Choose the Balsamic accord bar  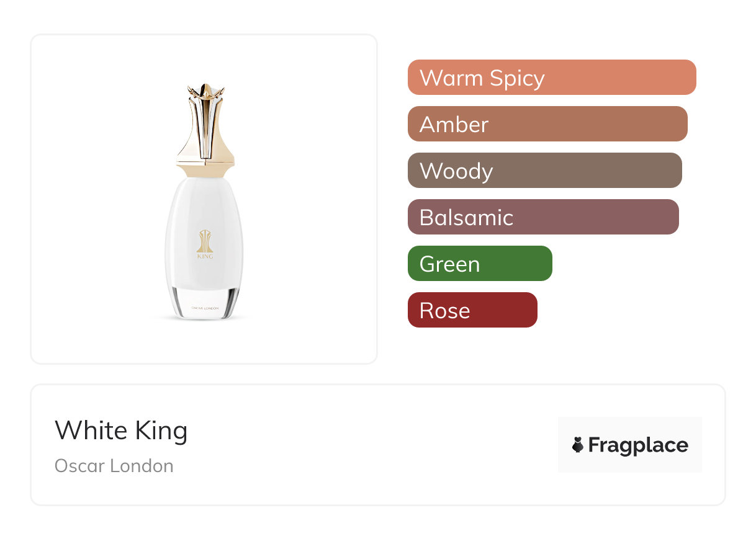point(542,217)
